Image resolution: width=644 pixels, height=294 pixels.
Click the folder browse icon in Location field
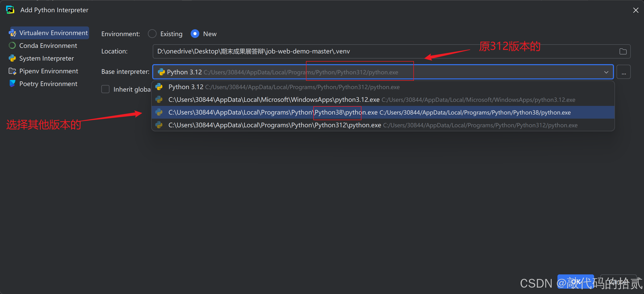point(623,51)
